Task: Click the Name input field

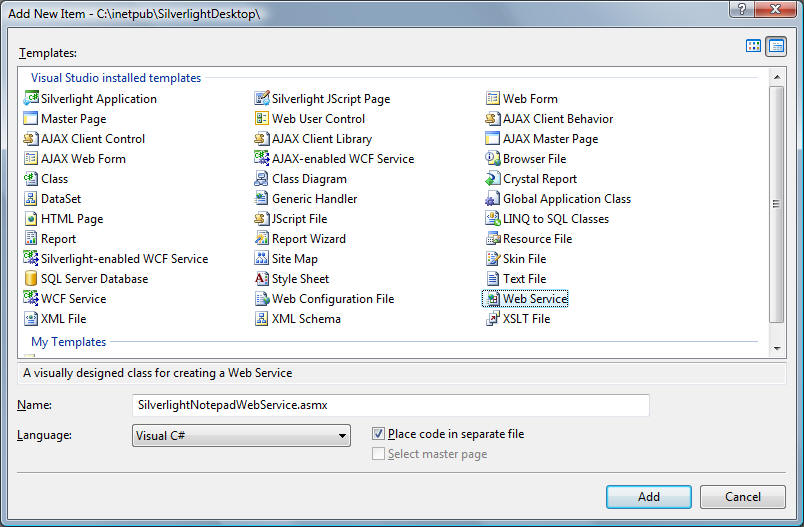Action: pyautogui.click(x=391, y=405)
